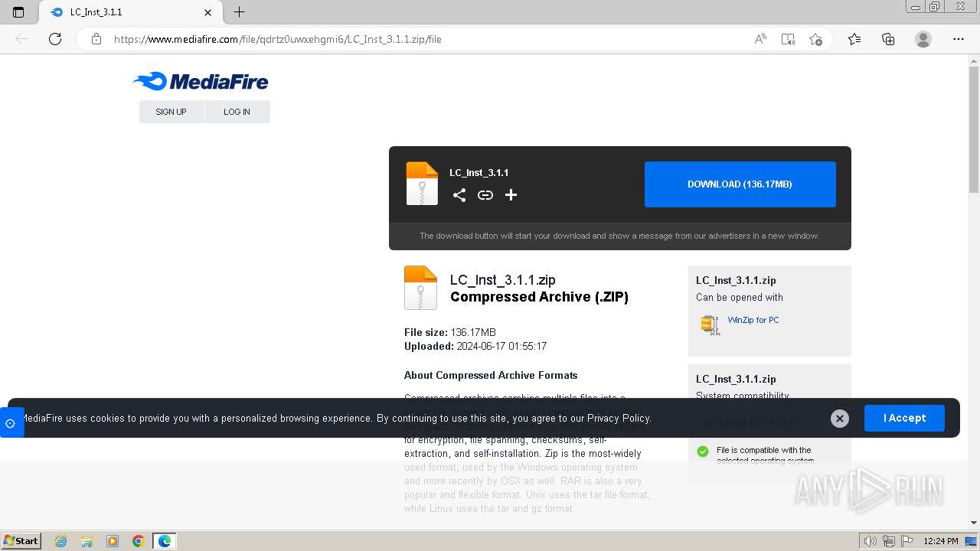Dismiss cookie banner with the X icon
980x551 pixels.
click(840, 419)
